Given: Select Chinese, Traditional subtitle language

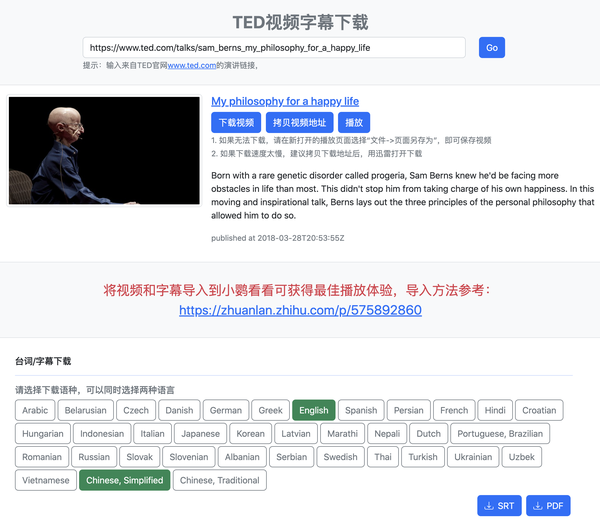Looking at the screenshot, I should tap(220, 480).
